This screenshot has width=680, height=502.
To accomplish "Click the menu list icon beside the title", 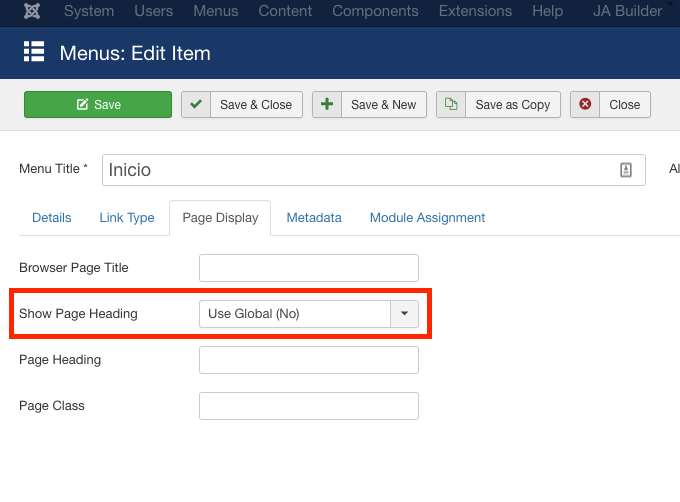I will click(x=34, y=52).
